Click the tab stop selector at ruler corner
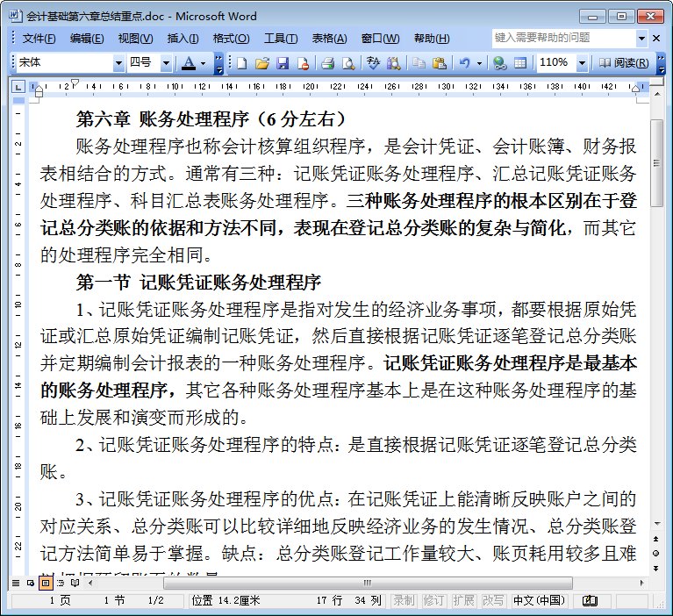The height and width of the screenshot is (616, 673). 18,88
